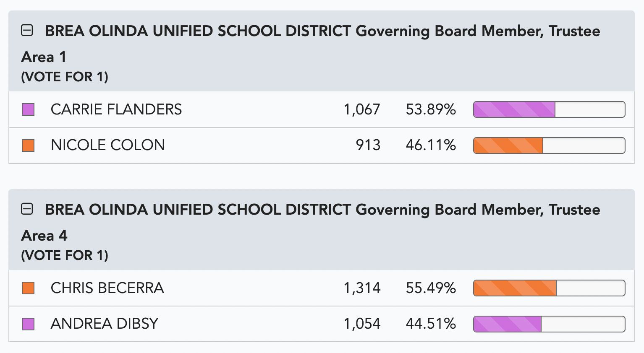
Task: Click the 55.49% vote percentage
Action: pos(431,288)
